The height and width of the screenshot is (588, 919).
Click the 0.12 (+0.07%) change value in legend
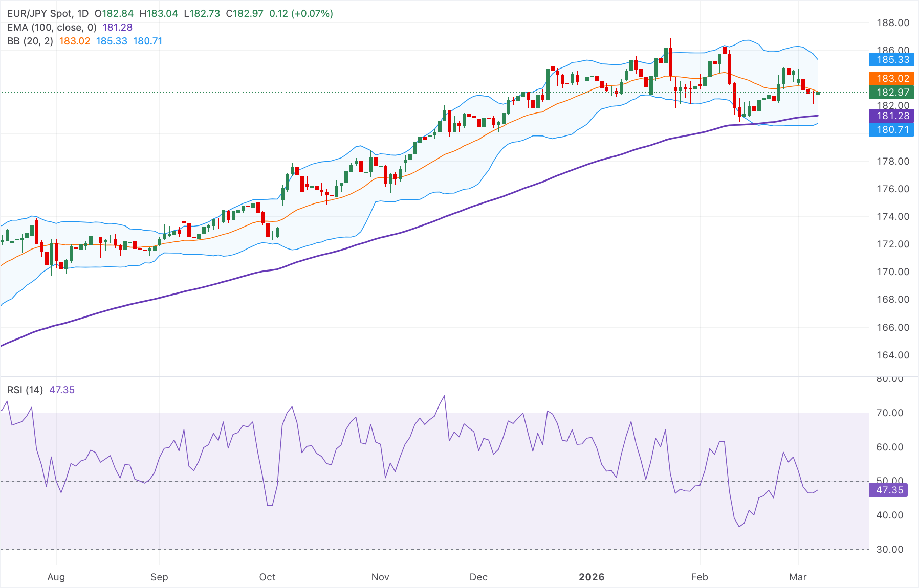tap(300, 14)
